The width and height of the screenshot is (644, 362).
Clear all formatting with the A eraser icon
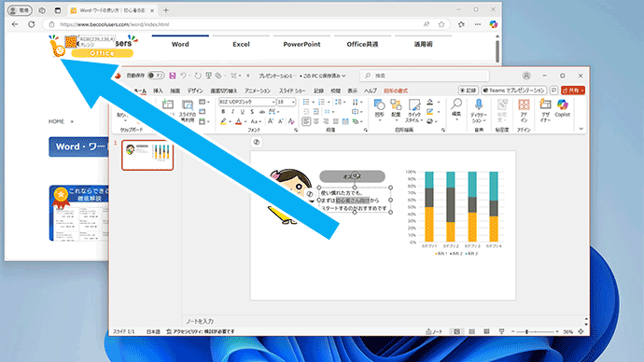[x=291, y=121]
